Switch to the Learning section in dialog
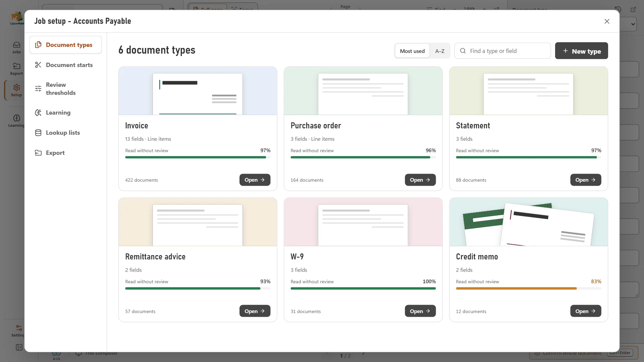 tap(65, 113)
